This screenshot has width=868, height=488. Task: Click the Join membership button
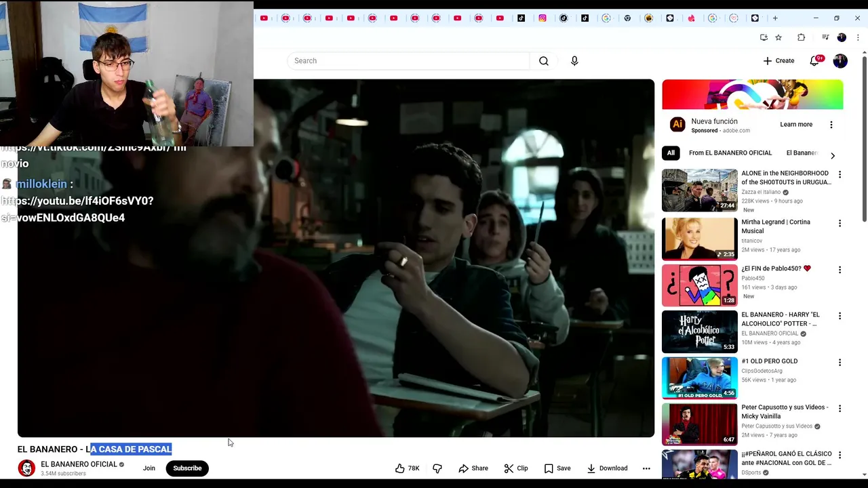[149, 468]
